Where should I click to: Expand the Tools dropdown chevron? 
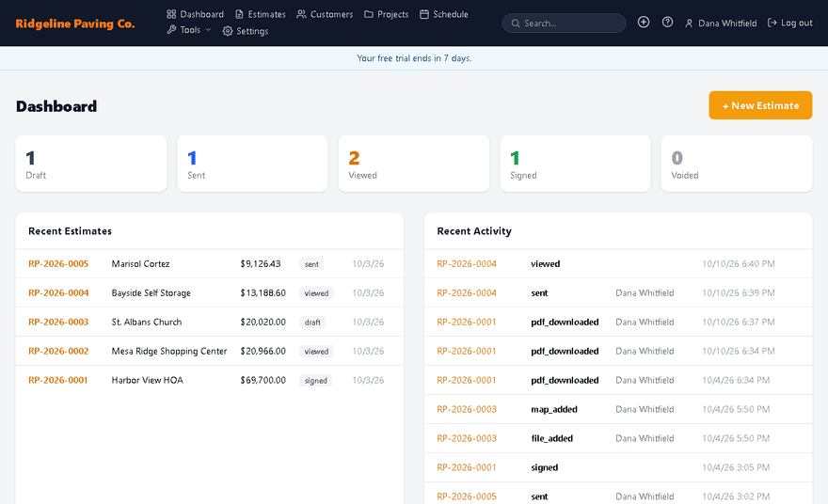(208, 30)
